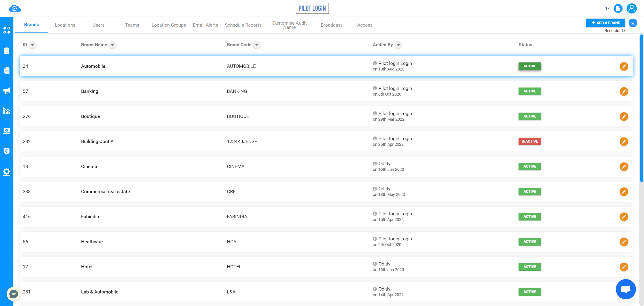Click info icon in Building Cont A row
Image resolution: width=644 pixels, height=306 pixels.
click(x=375, y=138)
